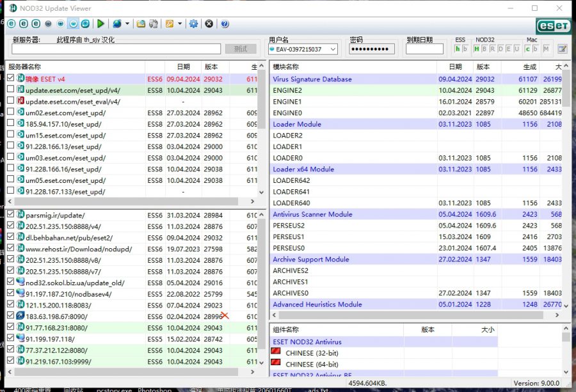576x392 pixels.
Task: Click the 到期日期 field
Action: click(x=425, y=49)
